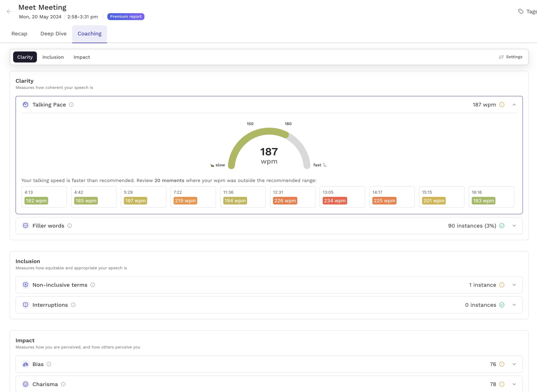Open the 16:16 moment at 183 wpm
This screenshot has width=537, height=392.
click(491, 197)
